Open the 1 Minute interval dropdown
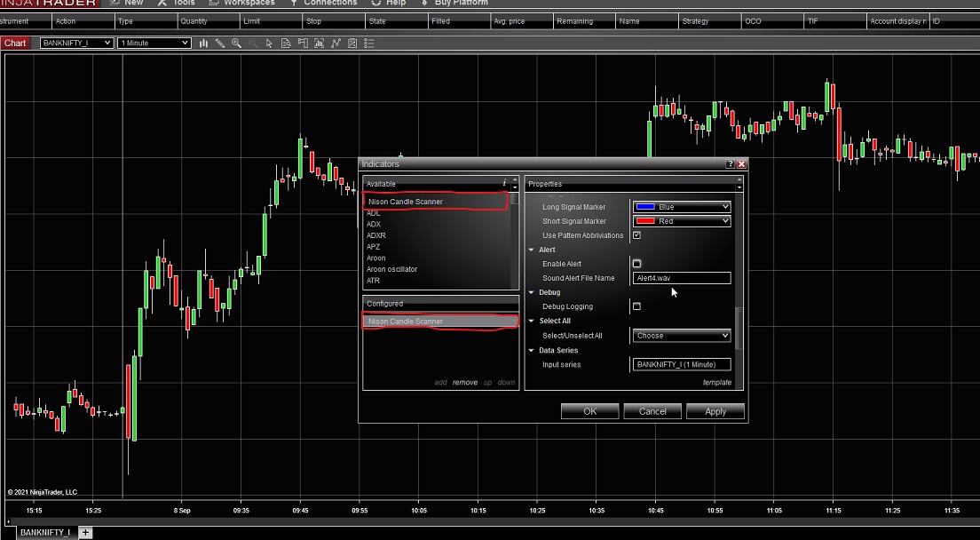The width and height of the screenshot is (980, 540). [x=154, y=44]
